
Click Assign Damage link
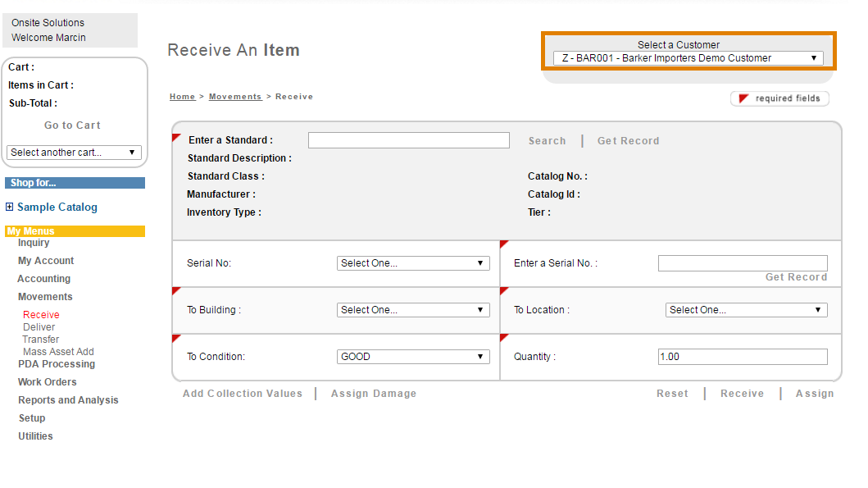pos(373,394)
